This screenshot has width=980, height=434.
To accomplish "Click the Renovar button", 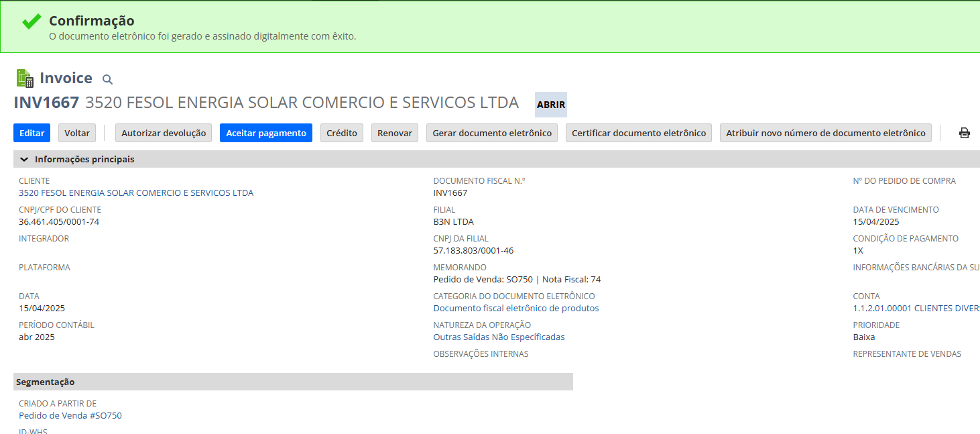I will (x=394, y=133).
